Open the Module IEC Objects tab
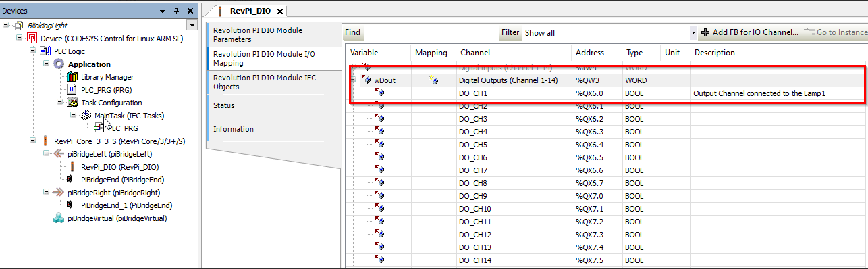The image size is (868, 269). click(x=273, y=82)
